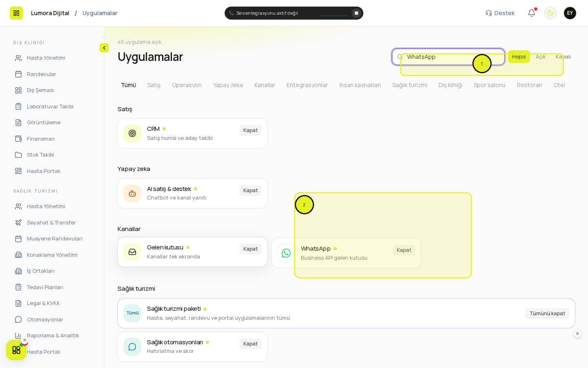Open Muayene Randevuları in sidebar
Image resolution: width=588 pixels, height=368 pixels.
click(x=52, y=239)
